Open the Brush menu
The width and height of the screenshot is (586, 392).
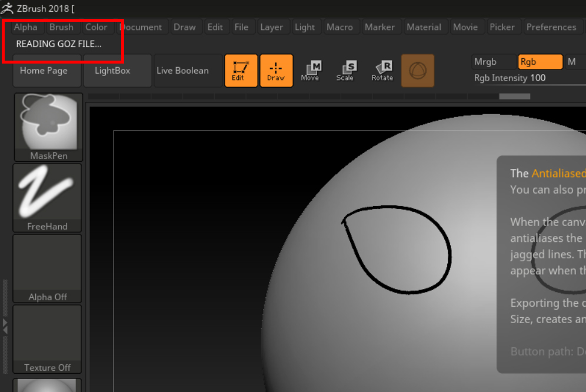click(61, 27)
